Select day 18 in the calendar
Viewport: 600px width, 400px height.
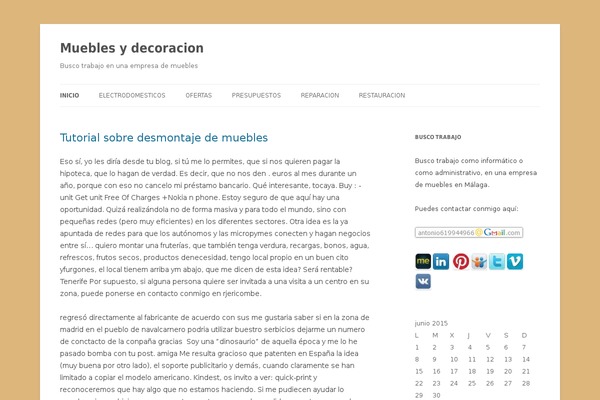[472, 371]
